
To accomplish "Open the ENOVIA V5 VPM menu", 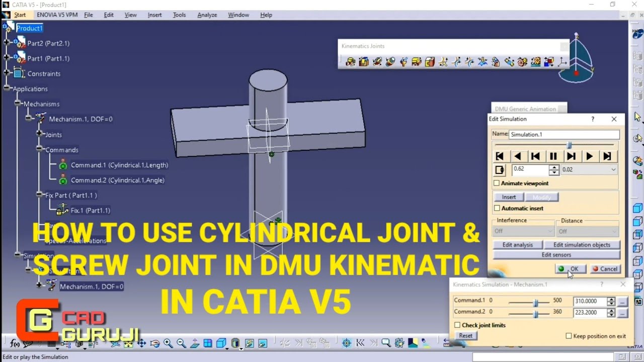I will [x=57, y=15].
